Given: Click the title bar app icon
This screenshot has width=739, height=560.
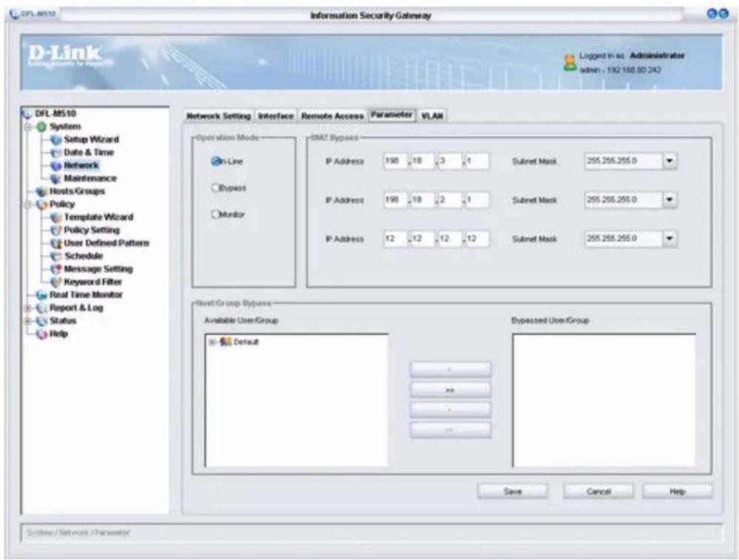Looking at the screenshot, I should 13,14.
